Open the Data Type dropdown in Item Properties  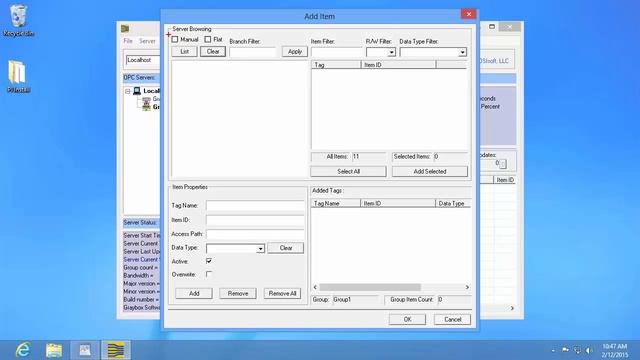[x=260, y=248]
